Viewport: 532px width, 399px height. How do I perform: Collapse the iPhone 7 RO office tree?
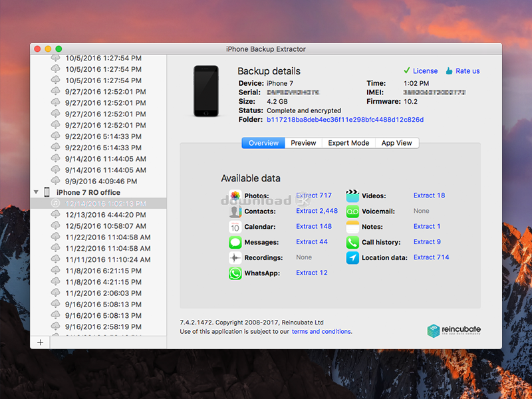[36, 192]
